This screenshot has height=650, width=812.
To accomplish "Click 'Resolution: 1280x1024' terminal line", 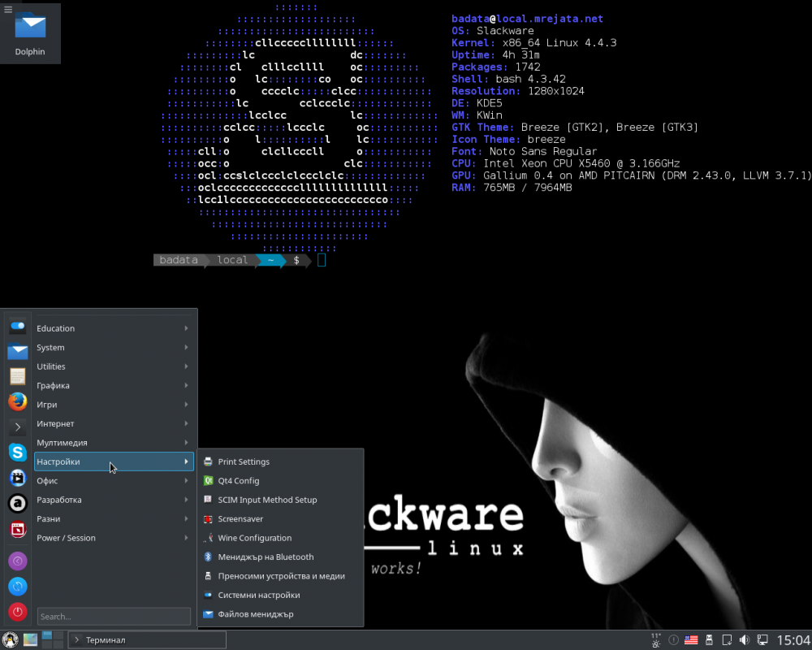I will 518,91.
